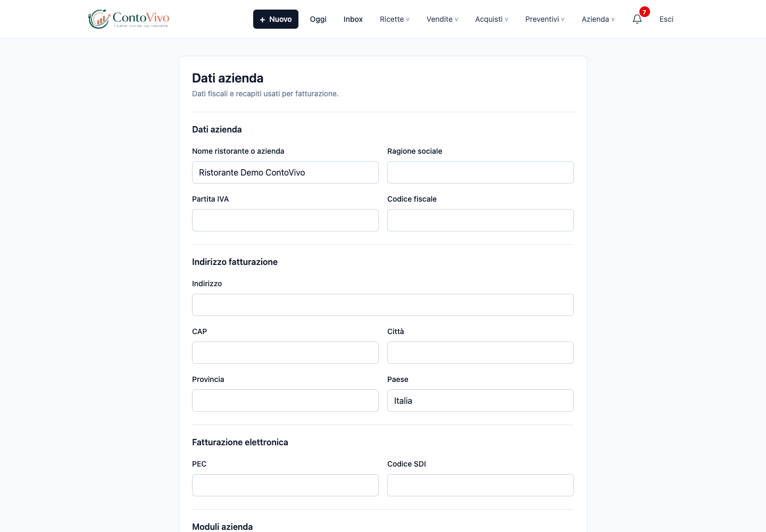Expand the Acquisti dropdown menu
Screen dimensions: 766x532
(492, 19)
